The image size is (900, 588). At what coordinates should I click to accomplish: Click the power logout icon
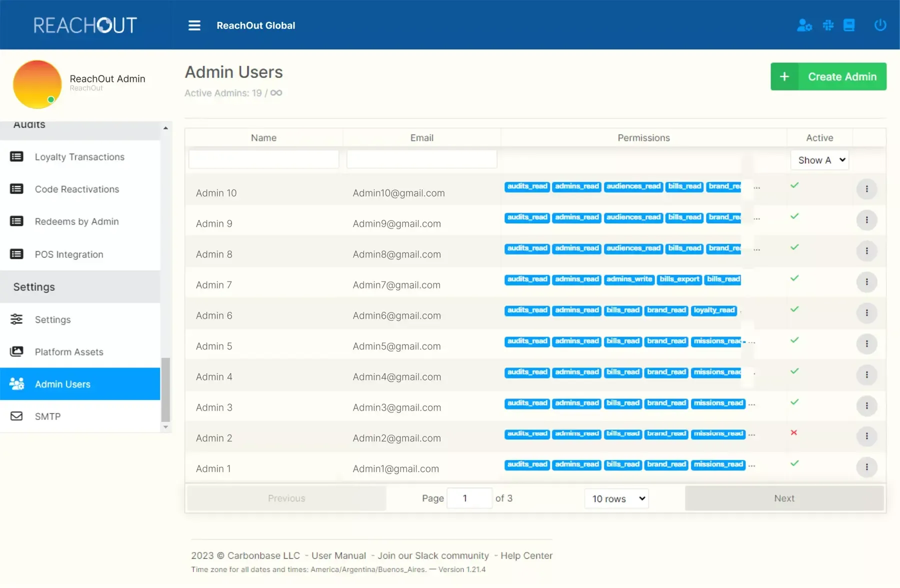tap(880, 25)
